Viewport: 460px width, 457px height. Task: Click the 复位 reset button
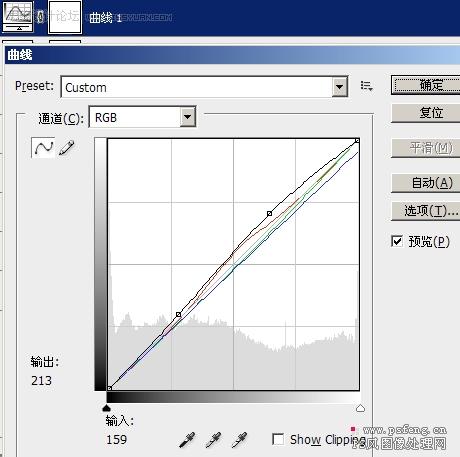[x=426, y=113]
